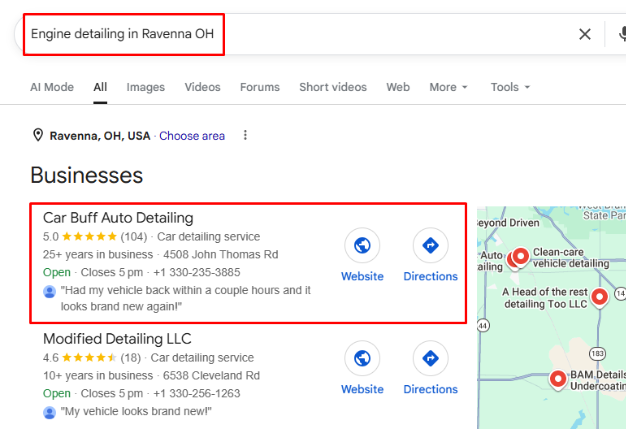Click the Directions label under Car Buff Auto Detailing
Screen dimensions: 626x429
click(x=430, y=276)
